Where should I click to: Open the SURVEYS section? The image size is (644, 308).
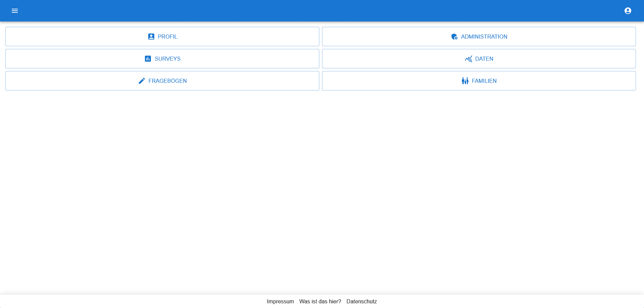tap(162, 59)
